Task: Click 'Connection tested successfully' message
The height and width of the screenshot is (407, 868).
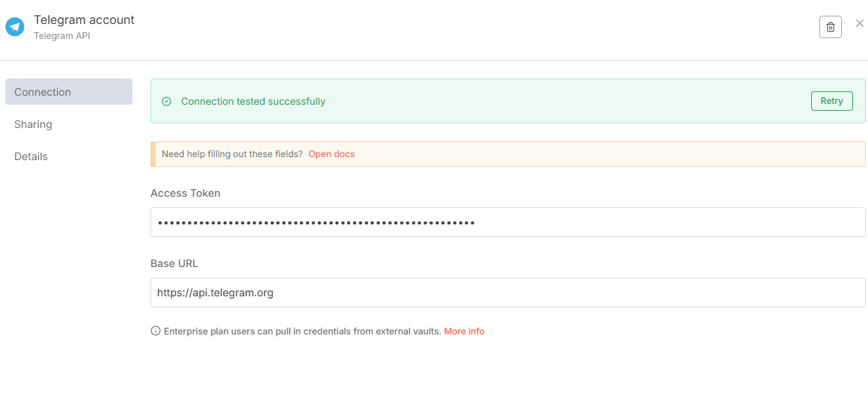Action: point(253,101)
